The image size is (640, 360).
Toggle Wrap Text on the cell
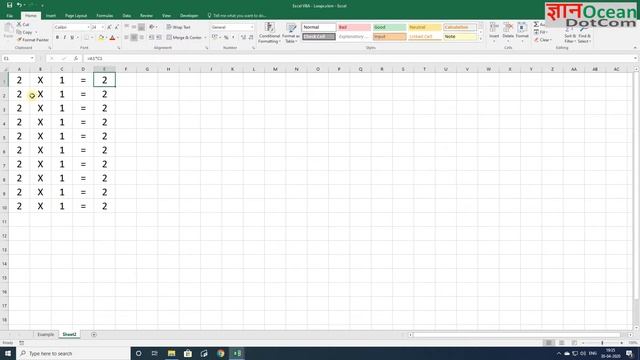coord(178,27)
